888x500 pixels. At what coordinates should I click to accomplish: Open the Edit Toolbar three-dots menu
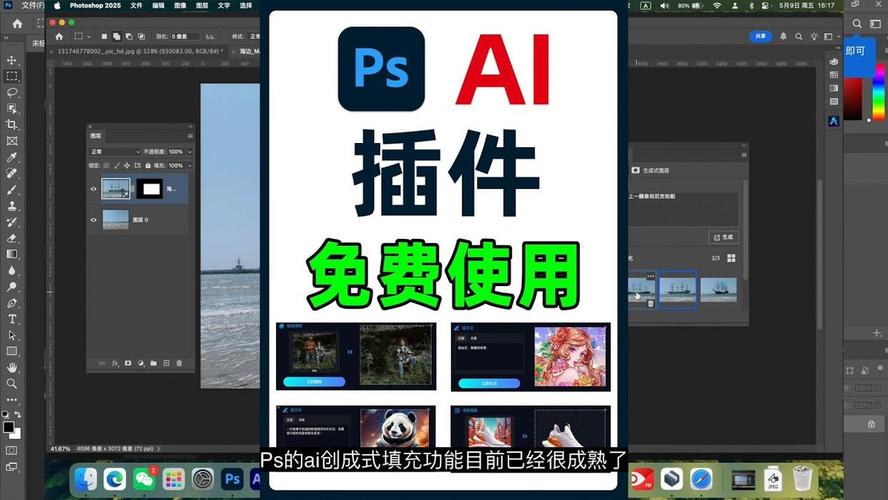pyautogui.click(x=11, y=399)
